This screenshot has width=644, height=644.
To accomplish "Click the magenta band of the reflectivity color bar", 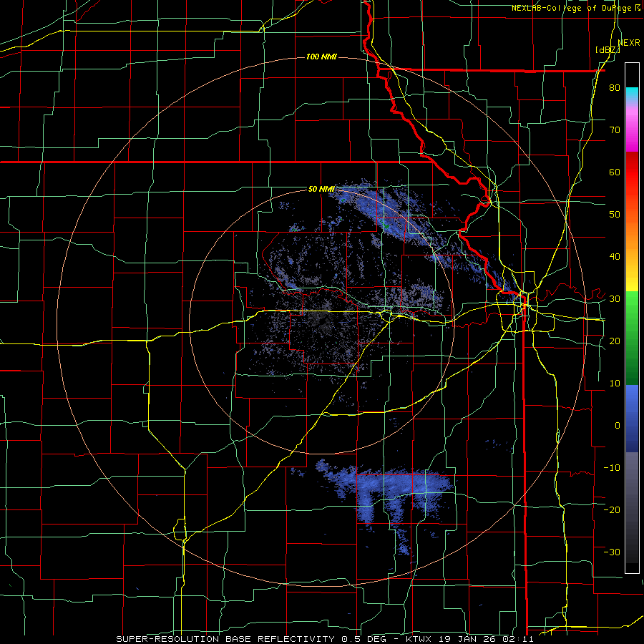I will coord(632,127).
